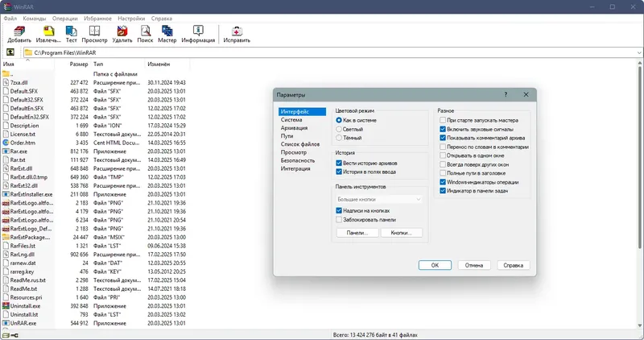Click the Удалить (Delete) toolbar icon

(122, 31)
